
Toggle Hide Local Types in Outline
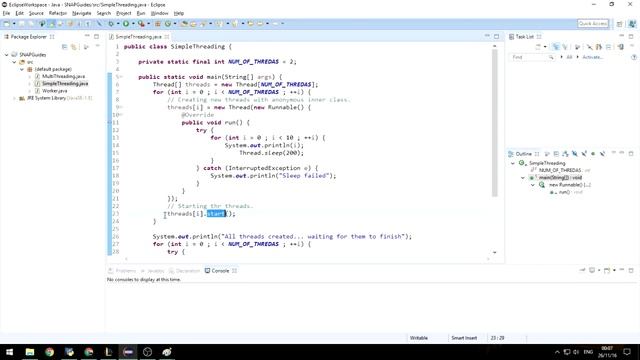coord(602,154)
